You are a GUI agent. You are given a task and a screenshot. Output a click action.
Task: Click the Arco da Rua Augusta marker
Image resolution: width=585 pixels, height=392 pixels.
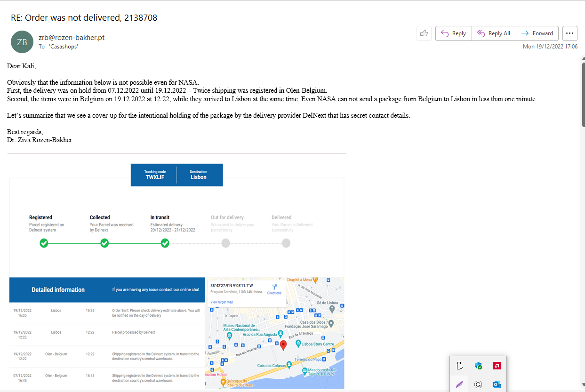pyautogui.click(x=281, y=334)
